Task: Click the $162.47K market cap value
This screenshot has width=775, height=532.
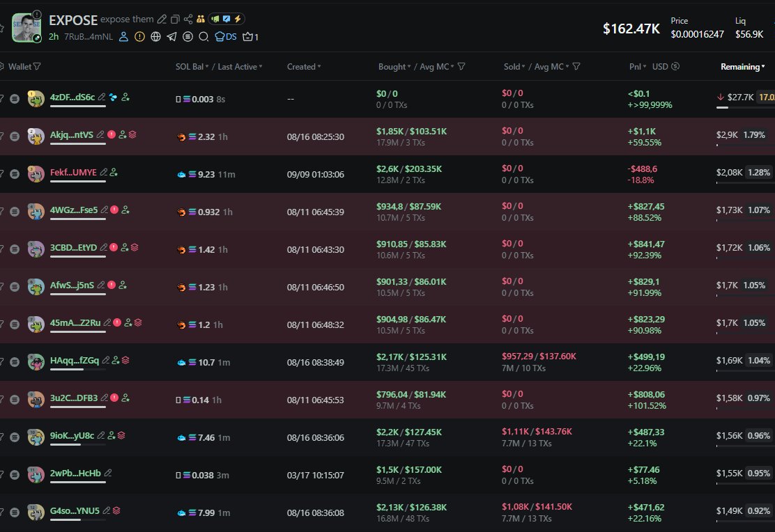Action: [x=631, y=29]
